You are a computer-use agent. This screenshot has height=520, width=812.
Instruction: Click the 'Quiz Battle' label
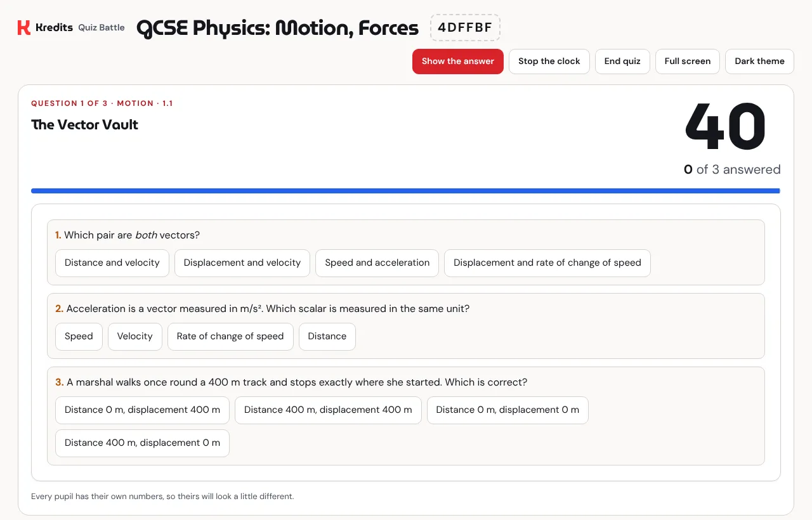[101, 28]
